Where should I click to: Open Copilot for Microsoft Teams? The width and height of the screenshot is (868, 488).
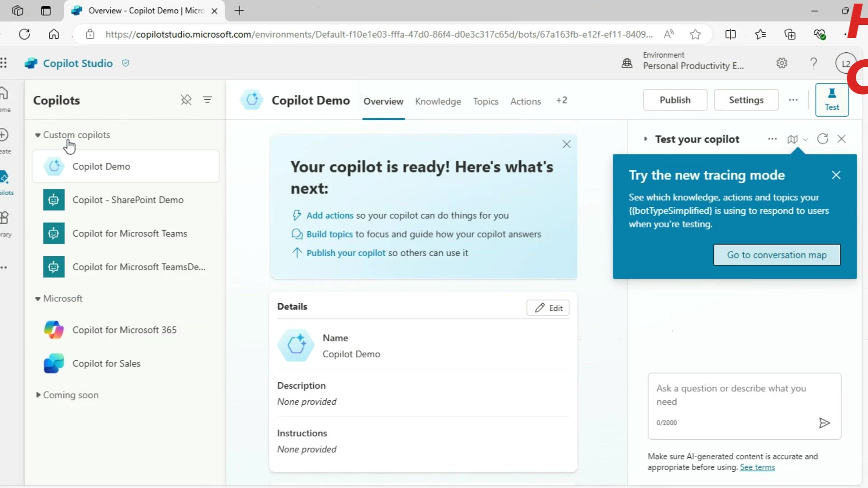[x=126, y=233]
